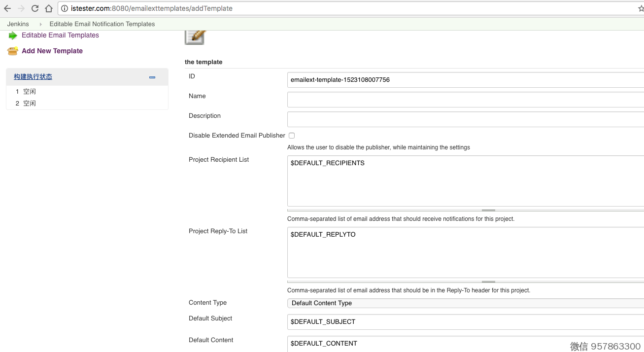Click the site info icon in address bar
This screenshot has height=352, width=644.
pos(65,8)
